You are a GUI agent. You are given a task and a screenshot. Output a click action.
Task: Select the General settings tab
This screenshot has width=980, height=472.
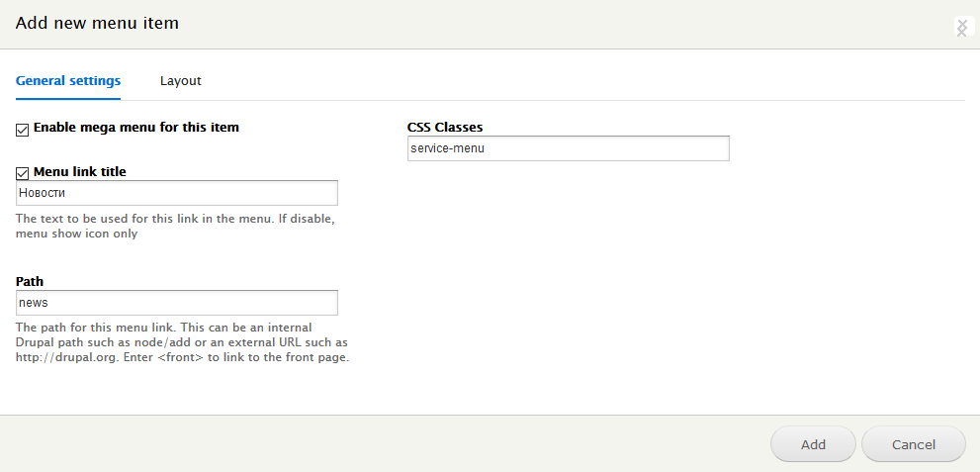68,81
